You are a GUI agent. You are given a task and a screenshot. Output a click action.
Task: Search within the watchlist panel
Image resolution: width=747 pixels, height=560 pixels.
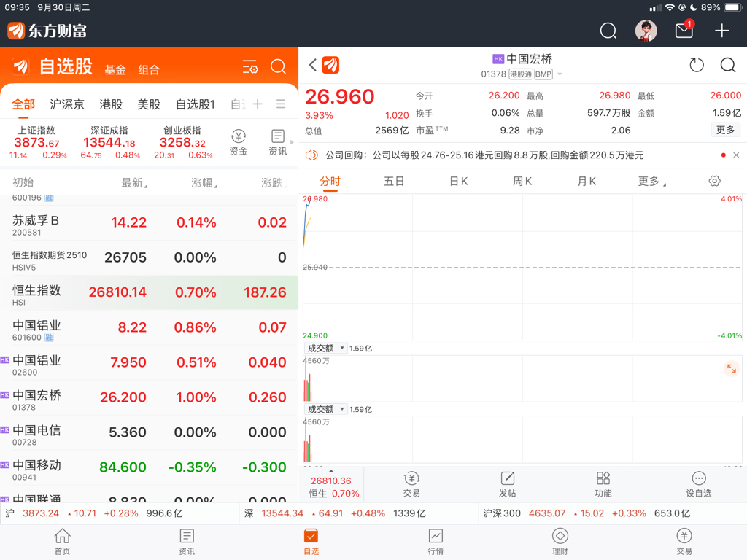pos(278,66)
